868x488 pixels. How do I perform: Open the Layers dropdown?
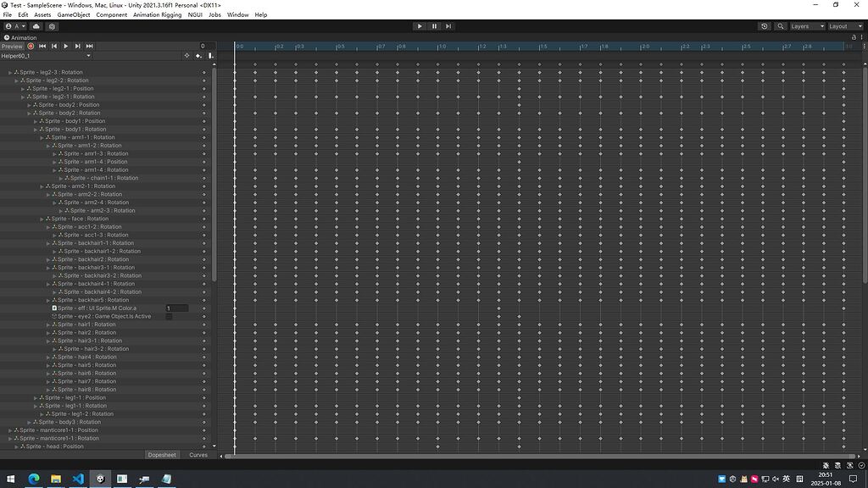(806, 26)
